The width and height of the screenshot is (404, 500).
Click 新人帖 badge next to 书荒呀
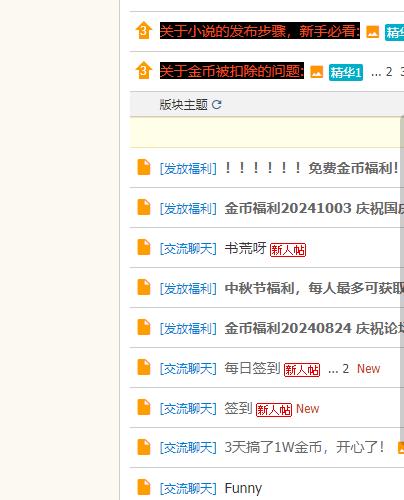click(x=288, y=249)
